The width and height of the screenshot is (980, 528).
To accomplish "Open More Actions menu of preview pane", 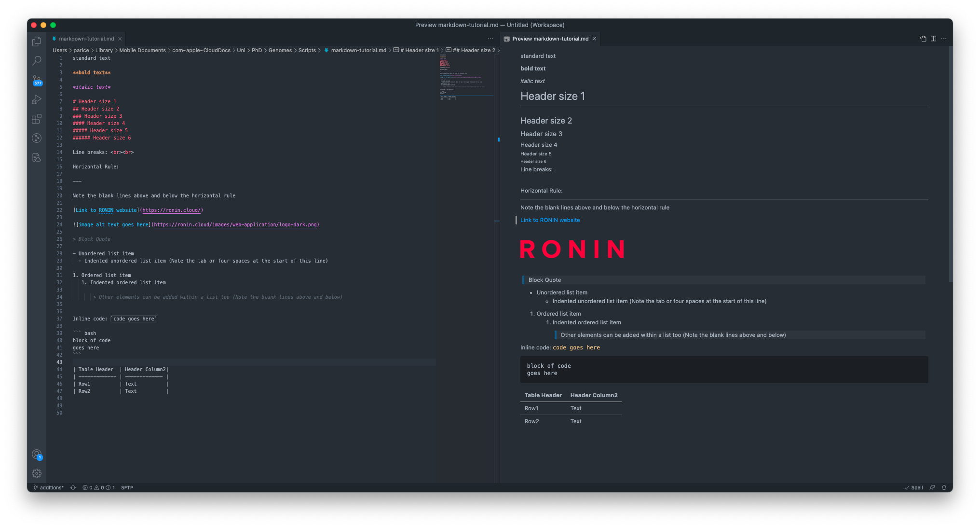I will coord(944,39).
